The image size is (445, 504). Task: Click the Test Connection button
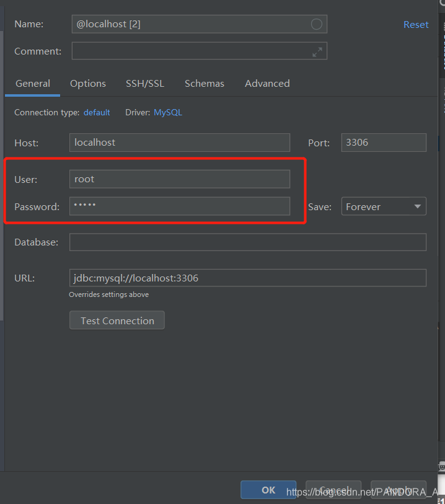point(117,320)
